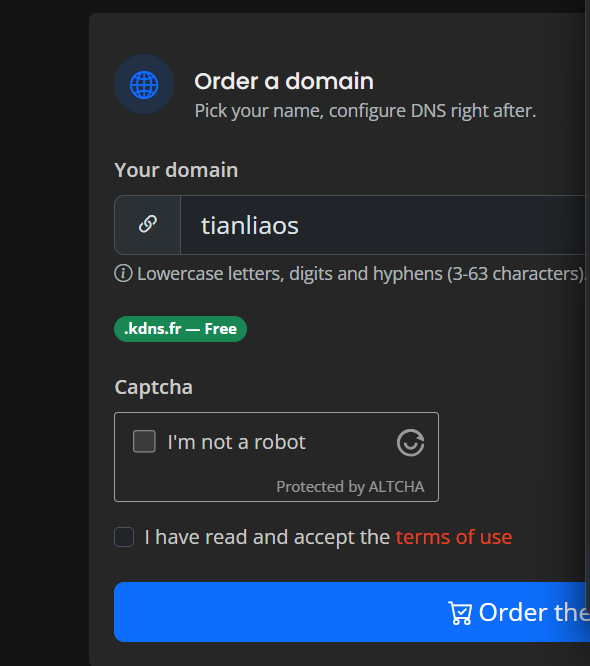Click the Order a domain heading
Viewport: 590px width, 666px height.
pos(284,81)
